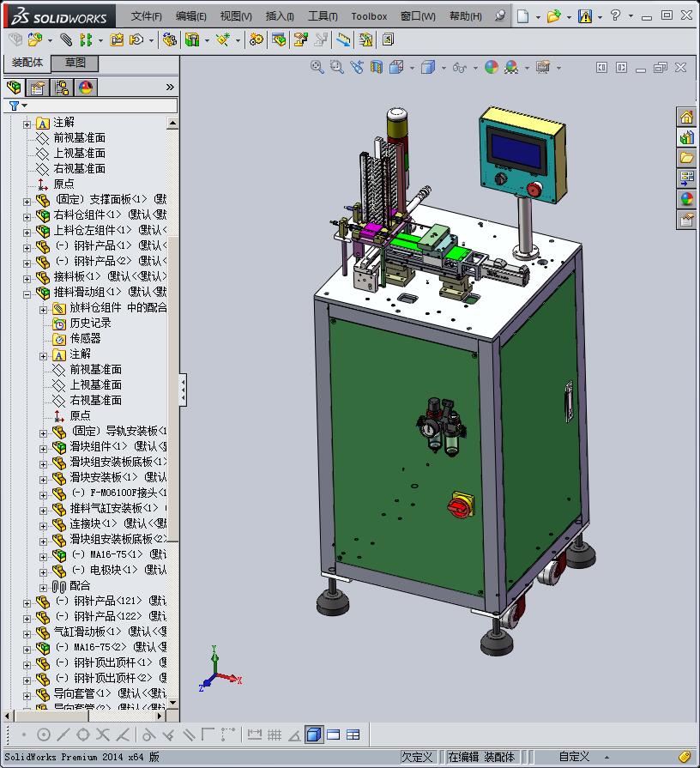The image size is (700, 768).
Task: Open the View Orientation dropdown arrow
Action: [412, 68]
